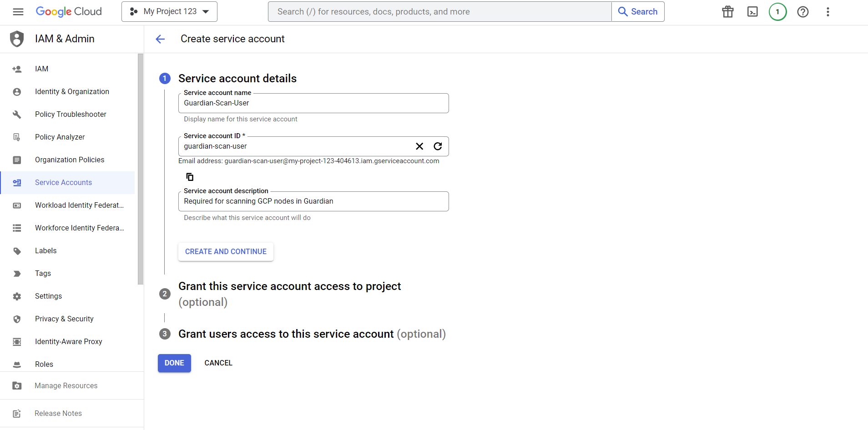
Task: Click the Privacy & Security shield icon
Action: point(17,319)
